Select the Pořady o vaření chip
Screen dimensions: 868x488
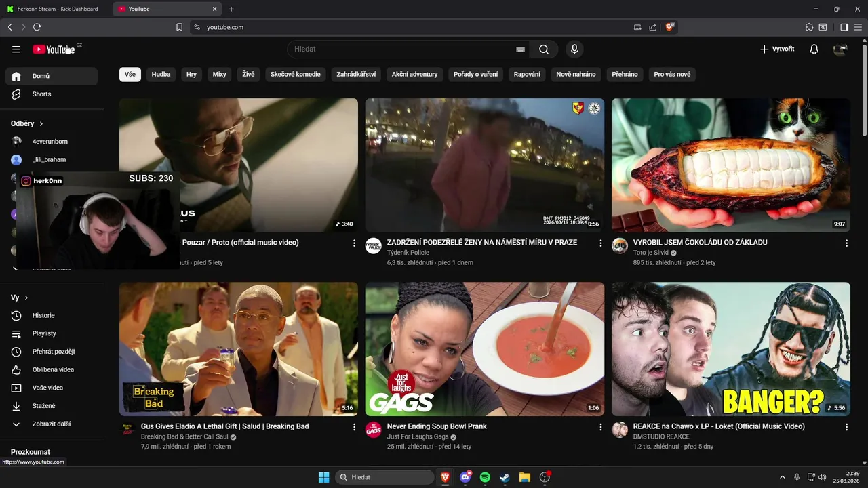point(475,74)
